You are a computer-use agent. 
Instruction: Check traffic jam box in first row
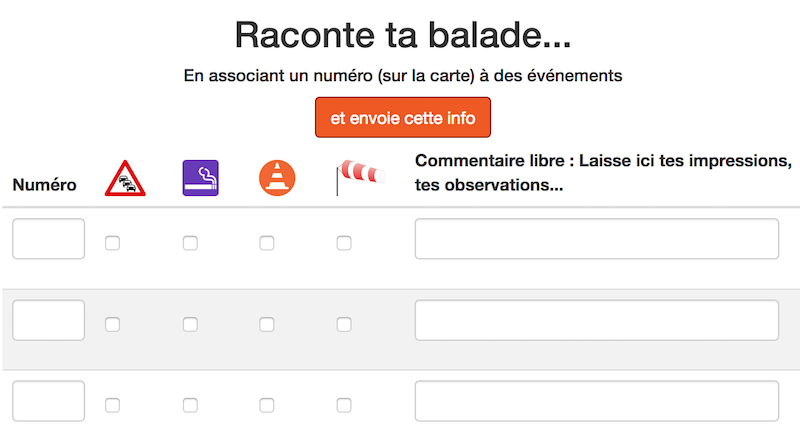tap(113, 242)
